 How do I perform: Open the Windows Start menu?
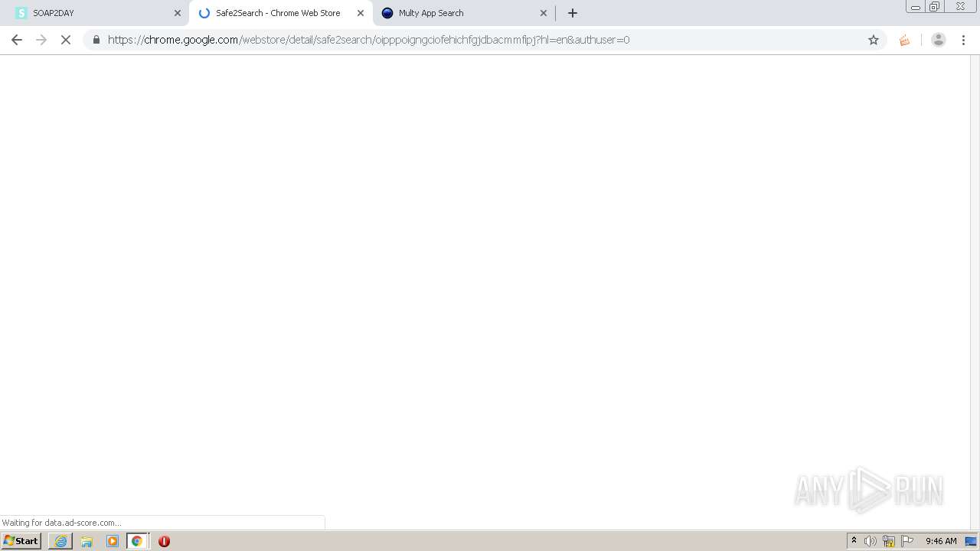pyautogui.click(x=21, y=541)
